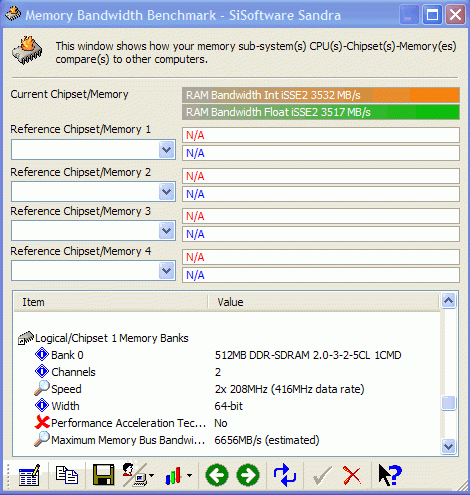Screen dimensions: 470x495
Task: Click the results list scroll up arrow
Action: [449, 301]
